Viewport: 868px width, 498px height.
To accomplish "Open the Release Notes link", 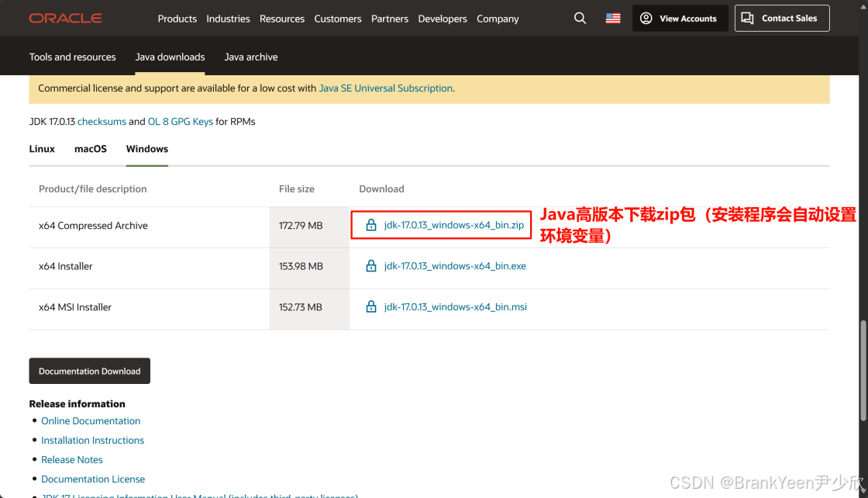I will click(72, 460).
